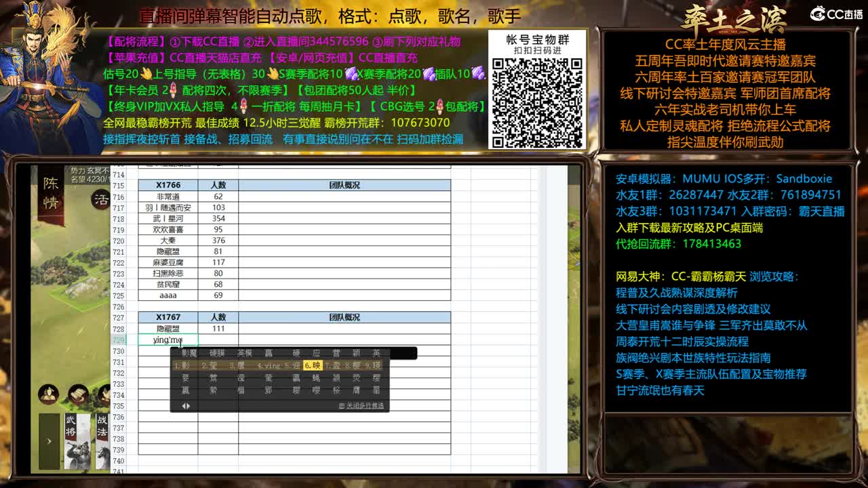Click the CC直播 logo
The width and height of the screenshot is (868, 488).
(x=836, y=14)
